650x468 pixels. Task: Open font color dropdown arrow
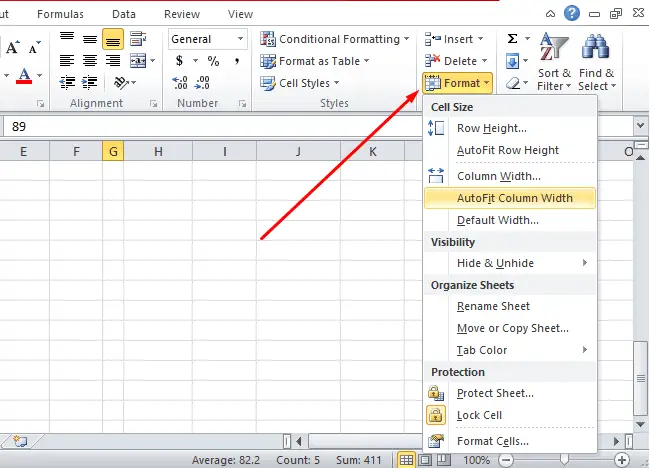pos(40,76)
